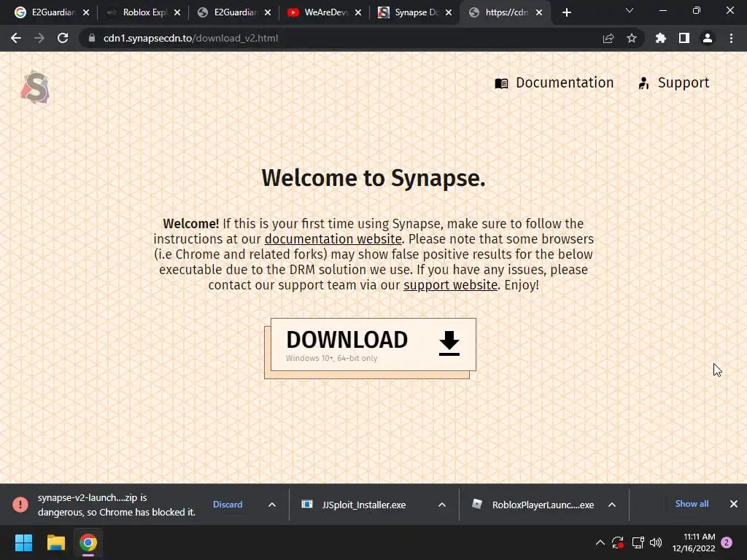
Task: Click RobloxPlayerLauncher exe file icon
Action: [x=477, y=505]
